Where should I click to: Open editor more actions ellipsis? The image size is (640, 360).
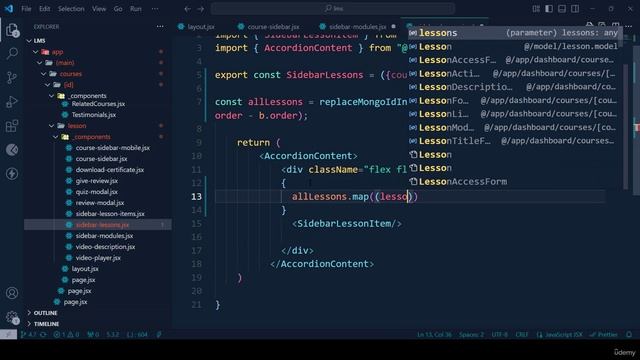click(628, 27)
